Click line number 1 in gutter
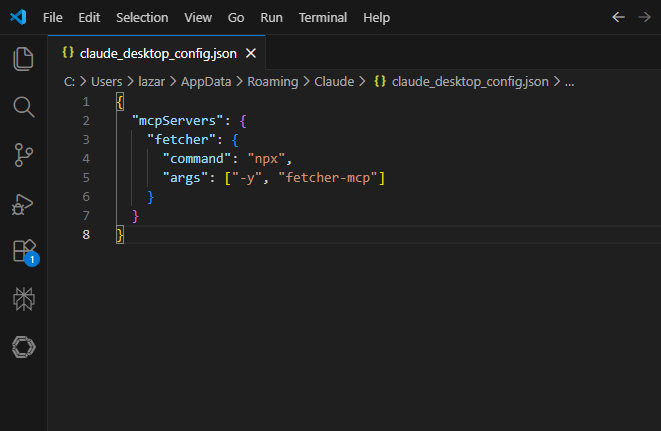This screenshot has height=431, width=661. (86, 102)
